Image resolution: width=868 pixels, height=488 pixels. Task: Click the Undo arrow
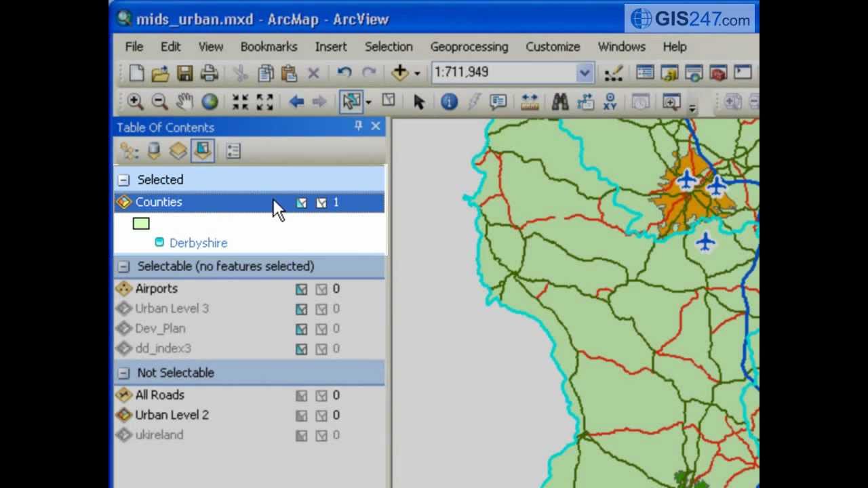344,73
